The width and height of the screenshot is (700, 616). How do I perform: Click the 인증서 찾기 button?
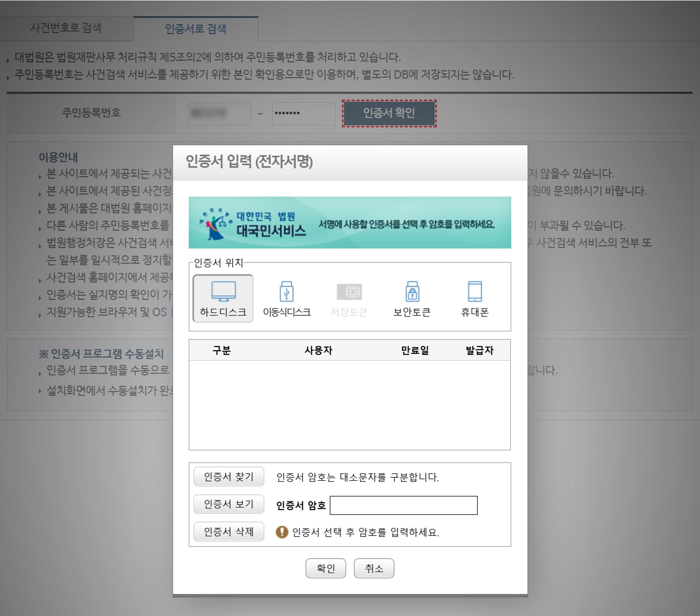pyautogui.click(x=229, y=477)
